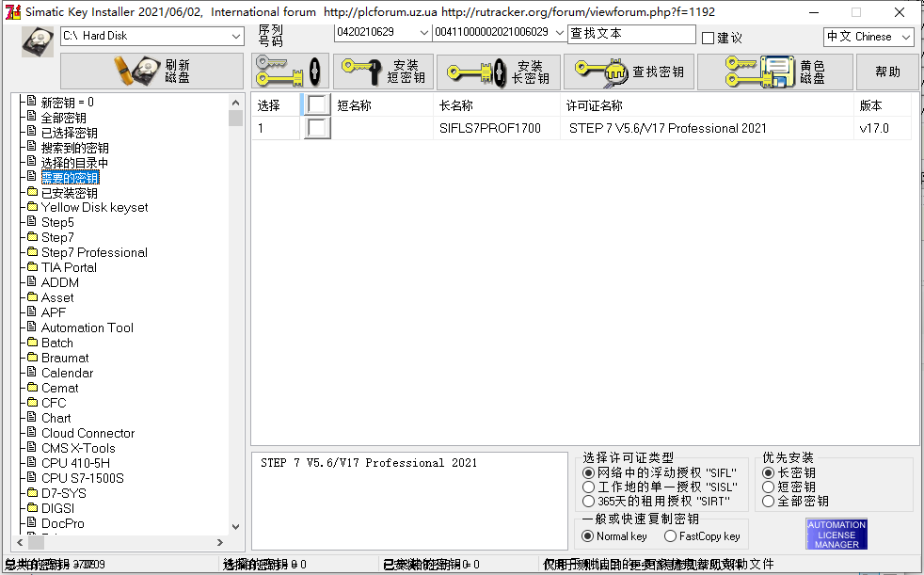Click the key tree's left scroll arrow
This screenshot has width=924, height=575.
pyautogui.click(x=20, y=542)
